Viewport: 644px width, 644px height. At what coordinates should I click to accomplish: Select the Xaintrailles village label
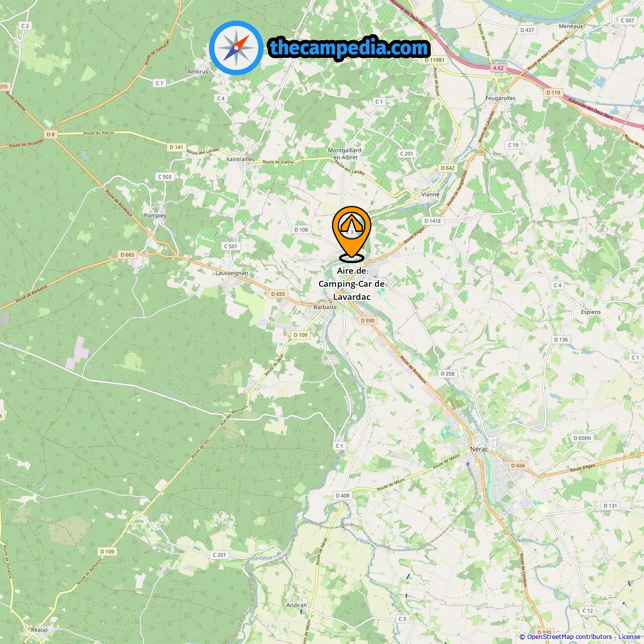[240, 159]
